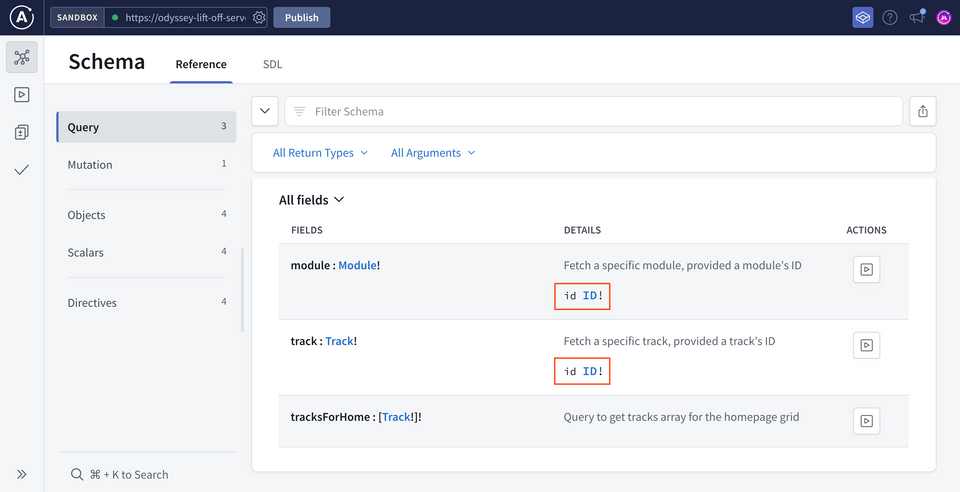Select Objects in schema sidebar
The image size is (960, 492).
pos(146,215)
